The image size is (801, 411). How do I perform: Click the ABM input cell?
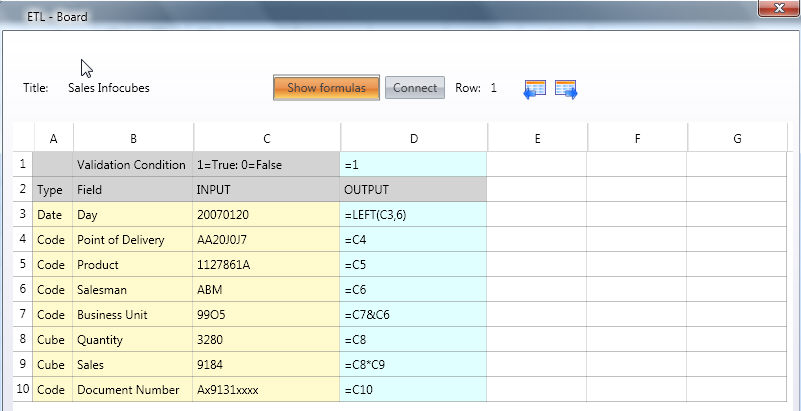tap(266, 289)
